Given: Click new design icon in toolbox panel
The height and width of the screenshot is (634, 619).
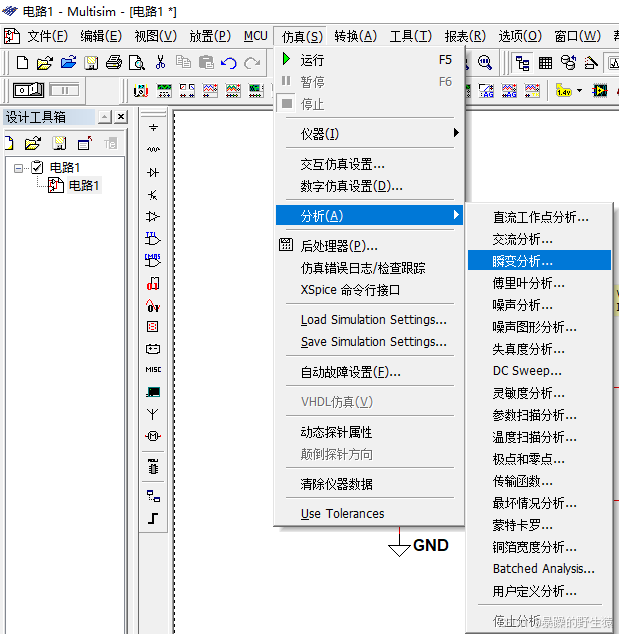Looking at the screenshot, I should coord(9,143).
